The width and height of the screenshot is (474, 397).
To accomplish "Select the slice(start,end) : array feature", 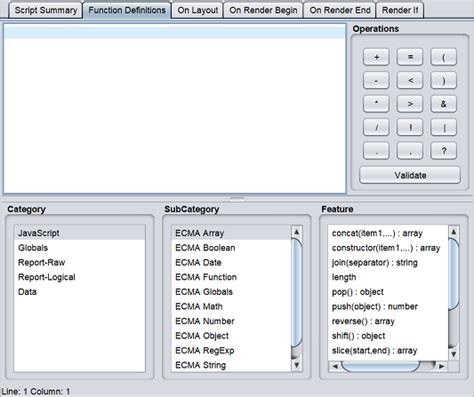I will coord(388,350).
